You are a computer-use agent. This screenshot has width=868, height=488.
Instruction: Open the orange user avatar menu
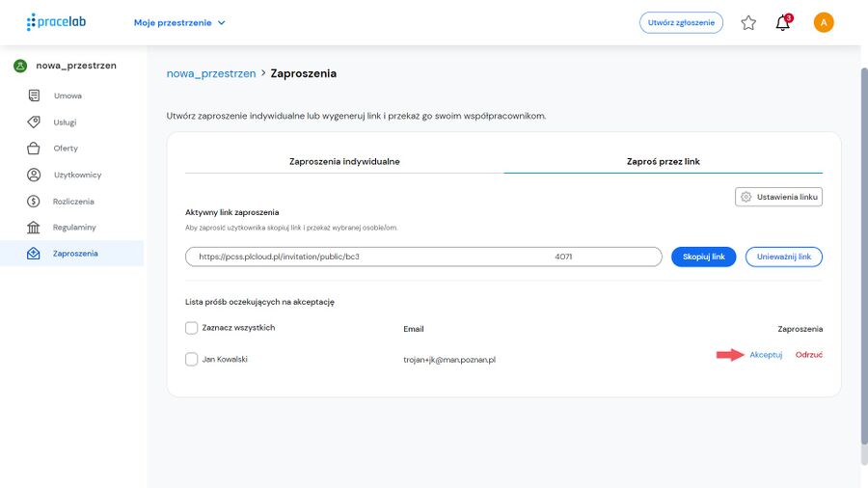click(824, 23)
